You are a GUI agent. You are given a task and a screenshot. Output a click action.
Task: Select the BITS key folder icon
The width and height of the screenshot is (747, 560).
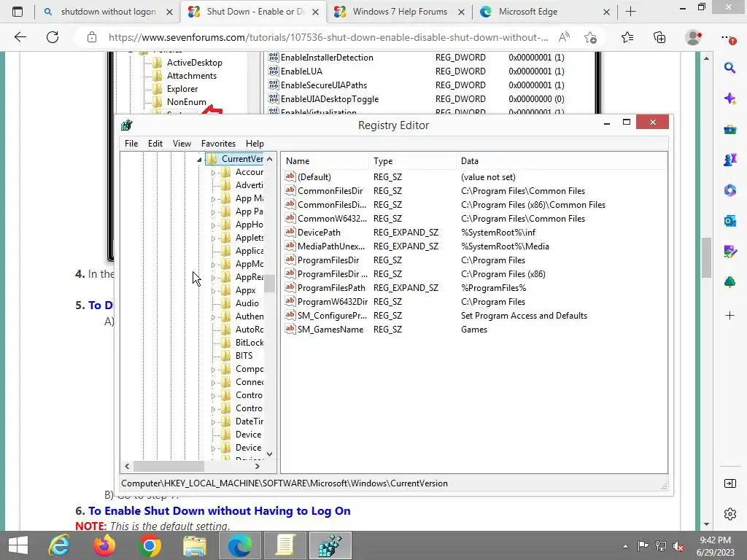(x=226, y=355)
